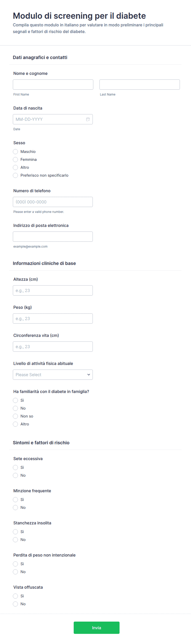Select Sì for Vista offuscata
Screen dimensions: 191x644
click(x=15, y=596)
